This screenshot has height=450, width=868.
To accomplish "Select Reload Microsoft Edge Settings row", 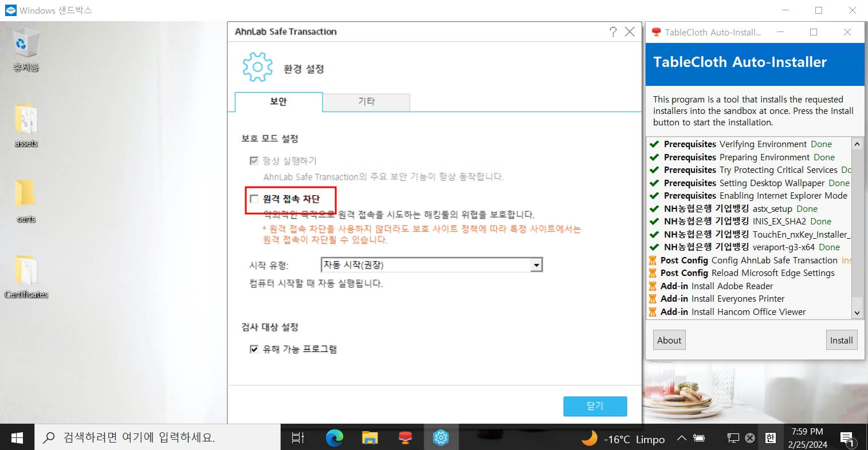I will [x=749, y=273].
